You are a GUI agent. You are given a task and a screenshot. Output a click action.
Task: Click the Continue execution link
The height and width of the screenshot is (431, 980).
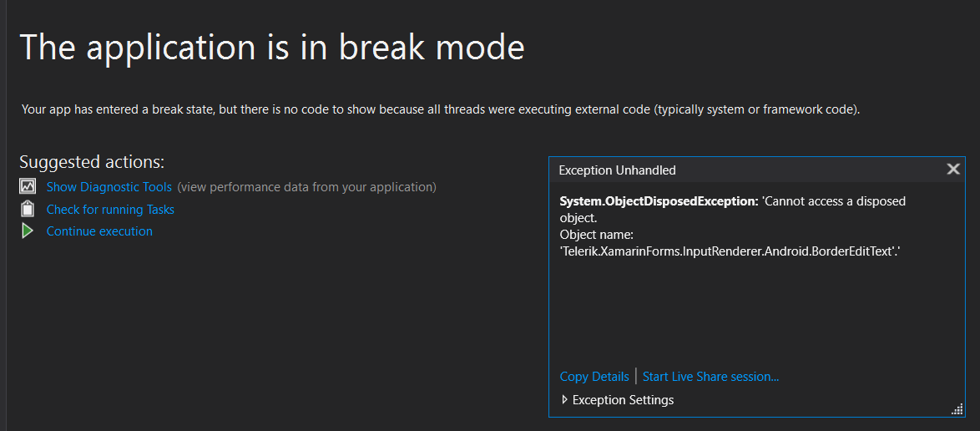99,231
